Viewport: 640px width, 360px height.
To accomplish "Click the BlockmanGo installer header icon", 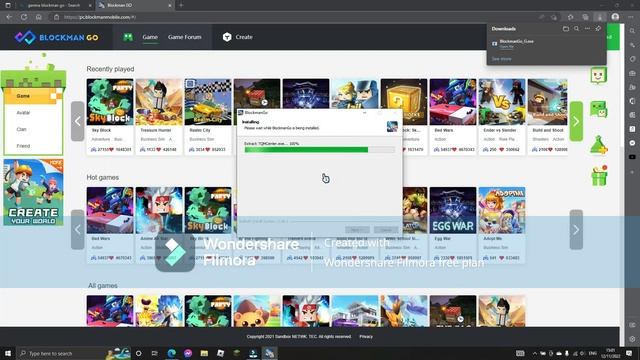I will tap(392, 126).
